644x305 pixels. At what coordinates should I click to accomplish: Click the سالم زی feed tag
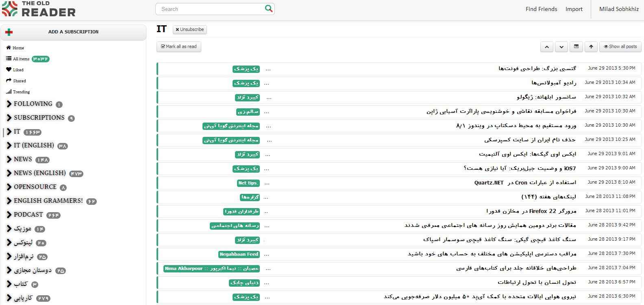point(248,112)
